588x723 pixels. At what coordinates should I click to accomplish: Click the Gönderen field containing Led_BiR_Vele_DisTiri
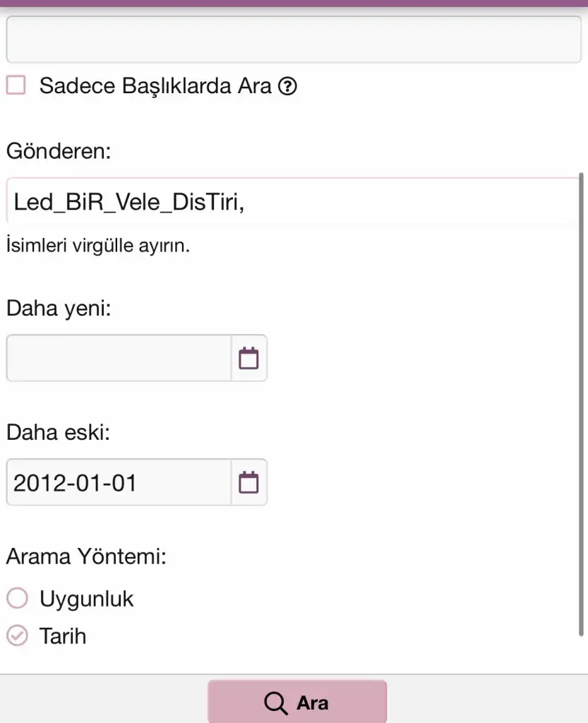point(293,202)
